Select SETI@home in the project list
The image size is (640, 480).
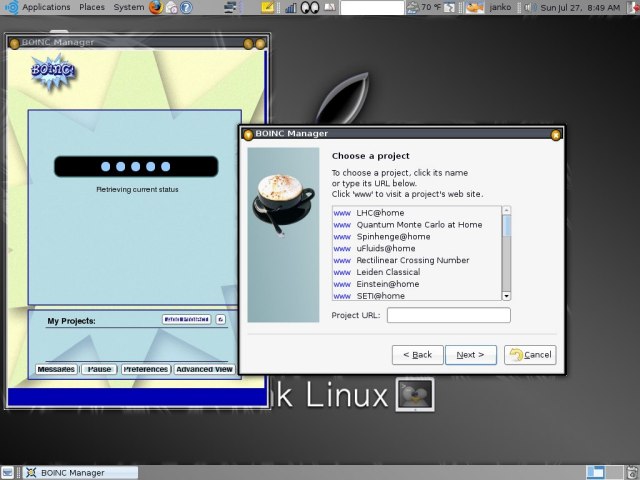[380, 296]
